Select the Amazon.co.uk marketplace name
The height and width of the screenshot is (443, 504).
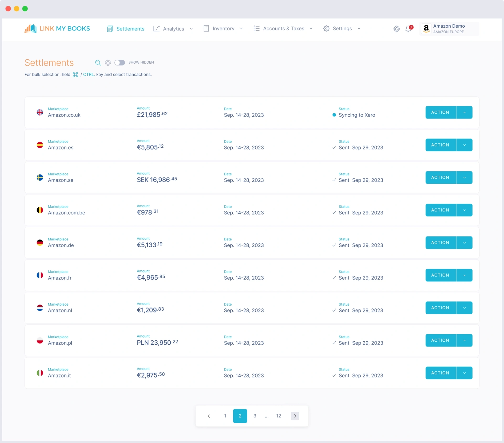coord(64,115)
